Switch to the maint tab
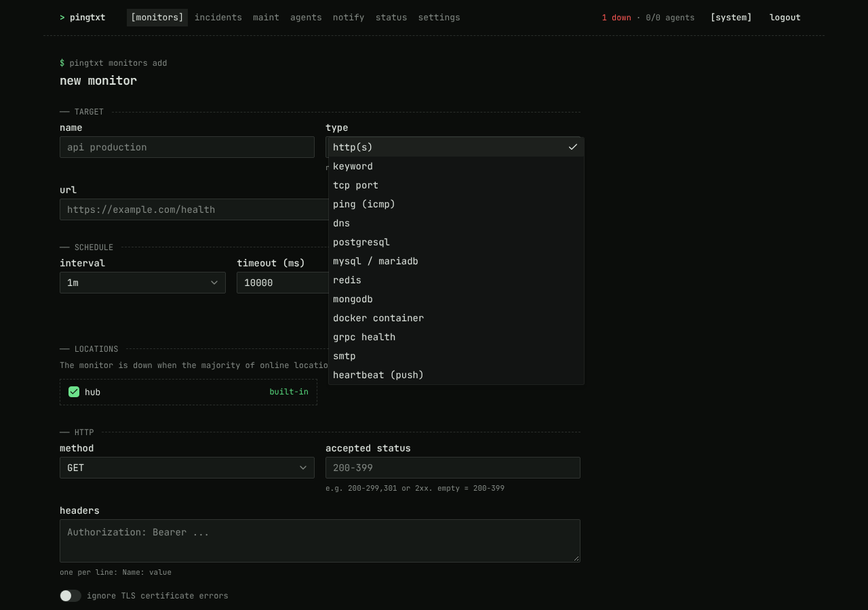Viewport: 868px width, 610px height. pyautogui.click(x=266, y=18)
